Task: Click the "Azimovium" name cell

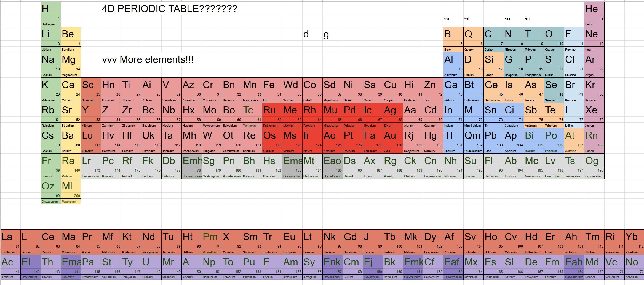Action: click(x=192, y=100)
